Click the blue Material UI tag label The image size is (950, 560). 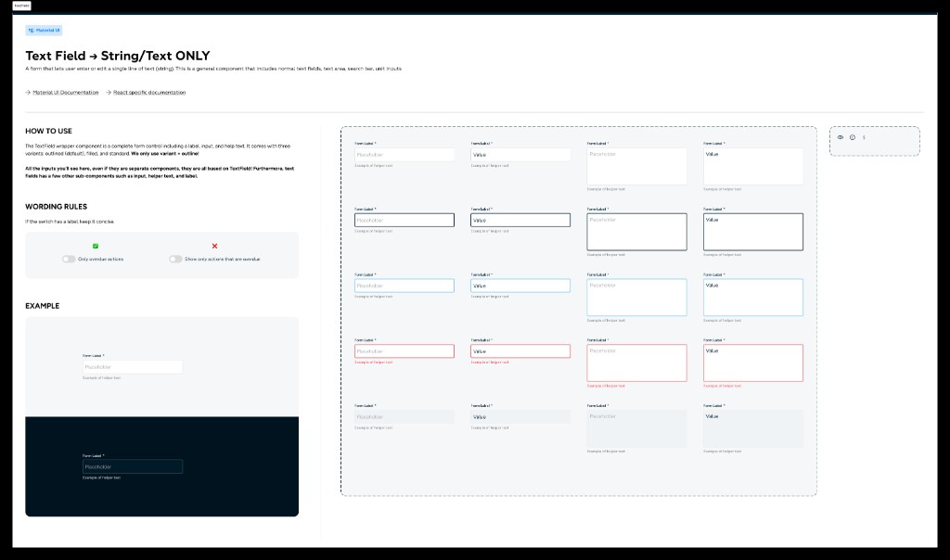(x=44, y=31)
